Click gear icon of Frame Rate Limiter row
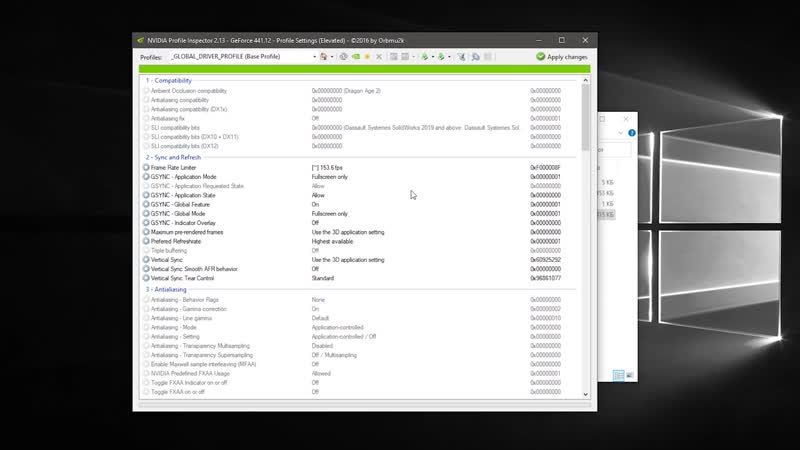 pos(146,167)
